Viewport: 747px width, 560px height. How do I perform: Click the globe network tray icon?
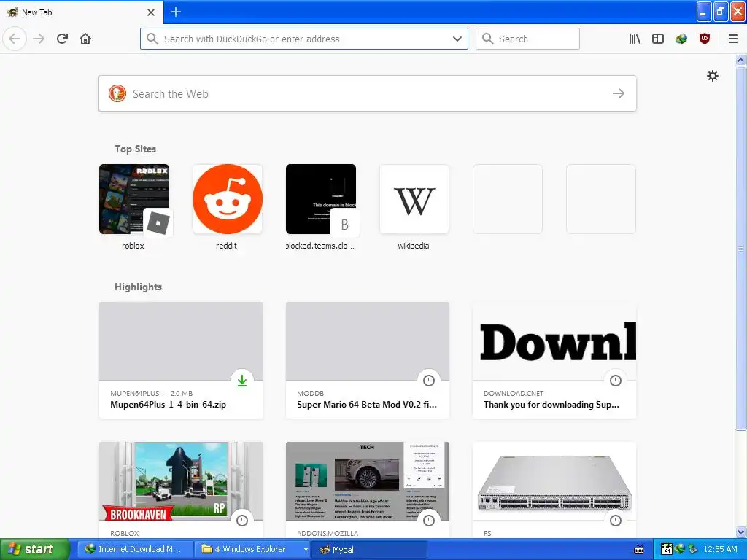680,549
